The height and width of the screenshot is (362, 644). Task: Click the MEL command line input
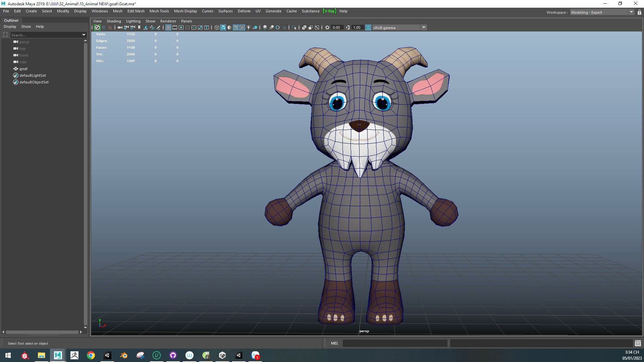click(x=395, y=343)
